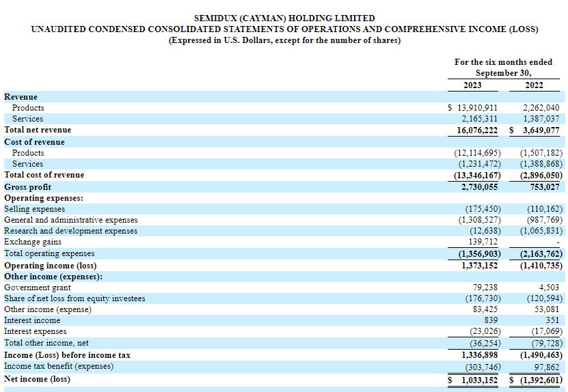568x392 pixels.
Task: Click interest income value 839
Action: pos(491,320)
